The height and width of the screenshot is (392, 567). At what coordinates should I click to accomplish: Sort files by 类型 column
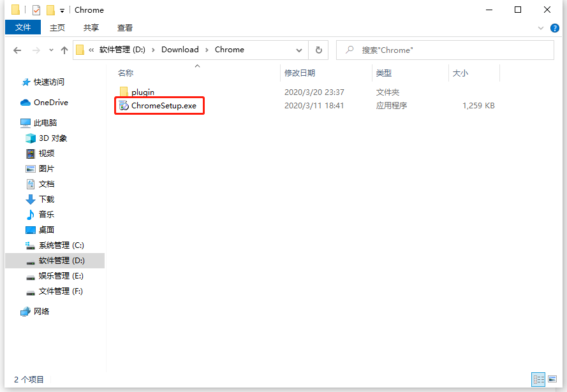(x=384, y=73)
